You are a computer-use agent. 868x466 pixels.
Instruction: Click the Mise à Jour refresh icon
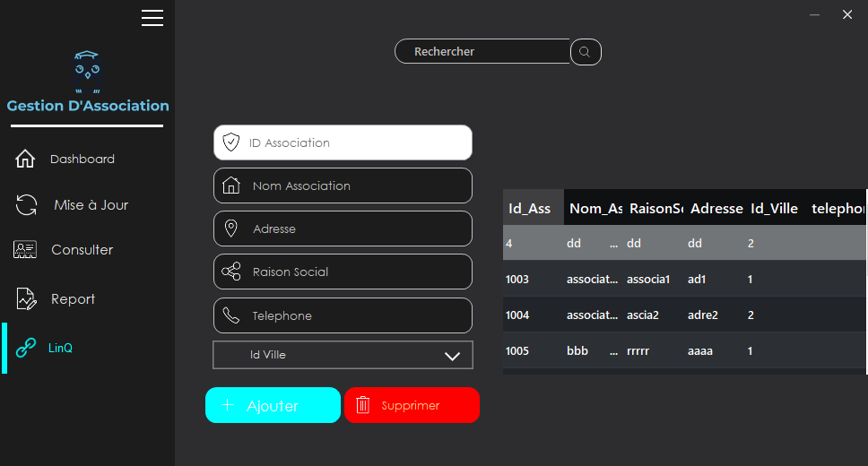click(26, 205)
